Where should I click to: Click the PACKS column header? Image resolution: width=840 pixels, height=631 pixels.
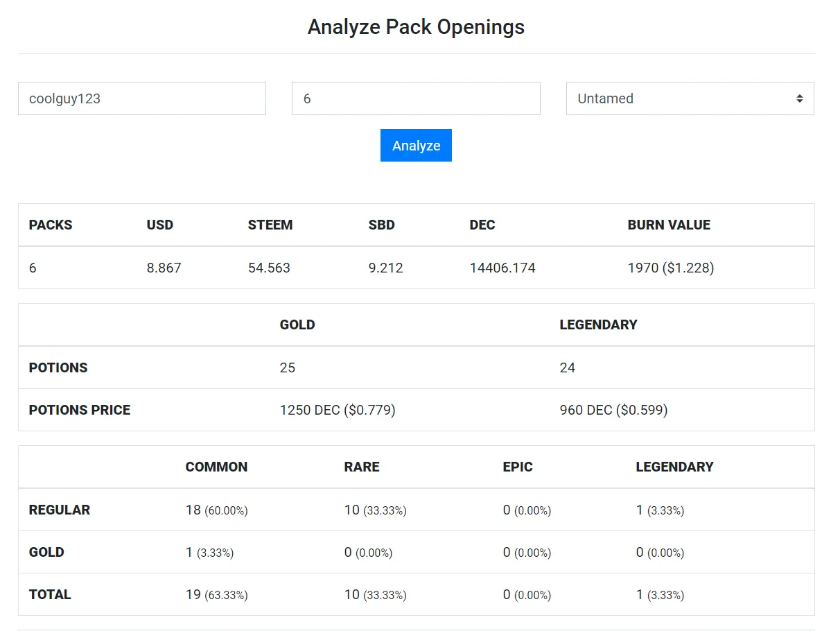coord(51,225)
